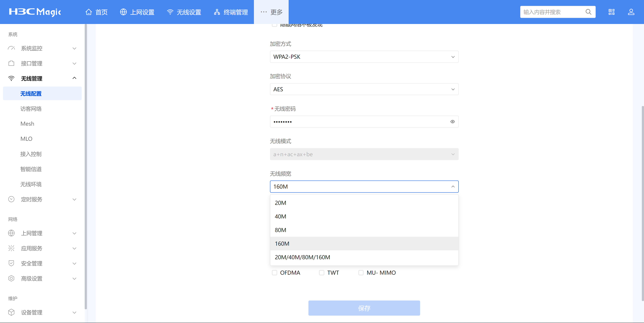Open the 首页 home tab
Screen dimensions: 644x323
pos(96,12)
